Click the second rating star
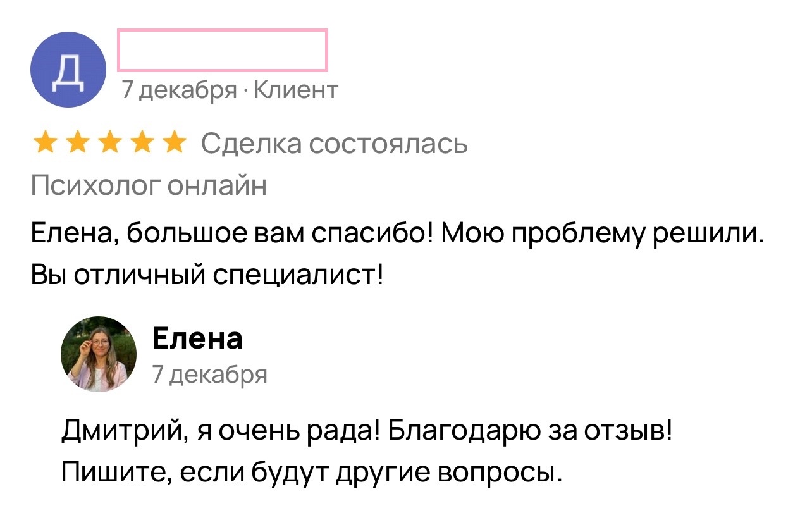 click(x=77, y=144)
